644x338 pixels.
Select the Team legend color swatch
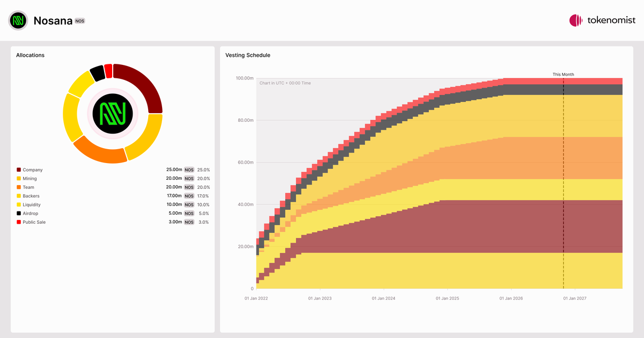tap(19, 187)
